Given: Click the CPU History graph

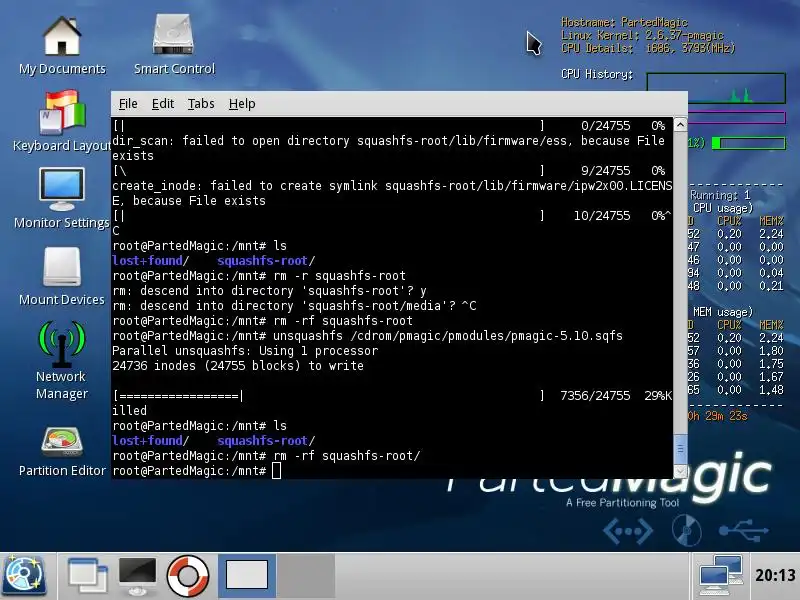Looking at the screenshot, I should coord(716,88).
